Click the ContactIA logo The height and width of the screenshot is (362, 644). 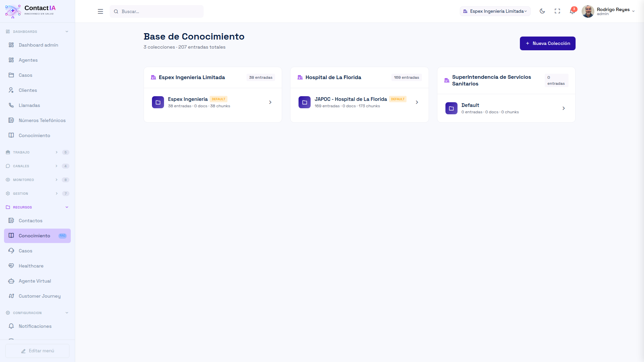30,11
